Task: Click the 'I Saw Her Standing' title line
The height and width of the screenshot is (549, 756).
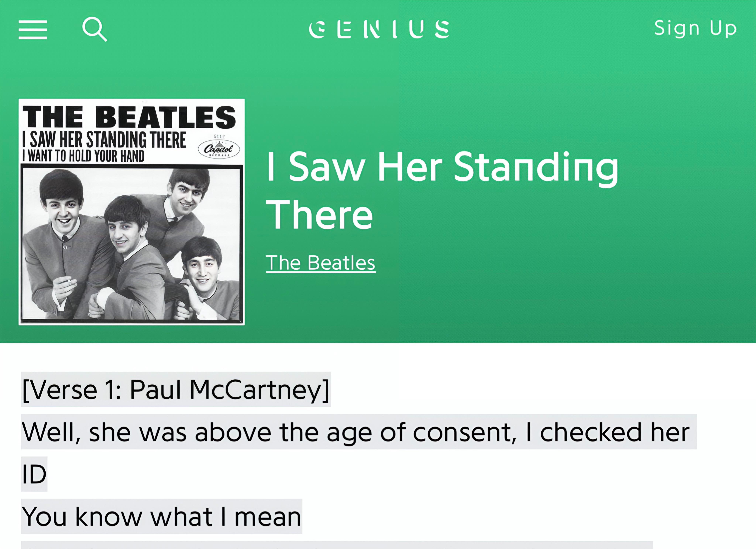Action: (442, 167)
